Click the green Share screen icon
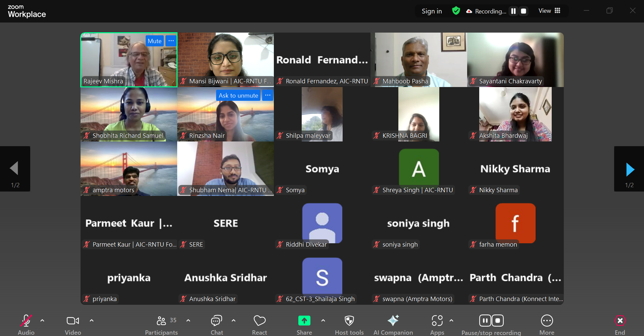Screen dimensions: 644x336 coord(304,321)
